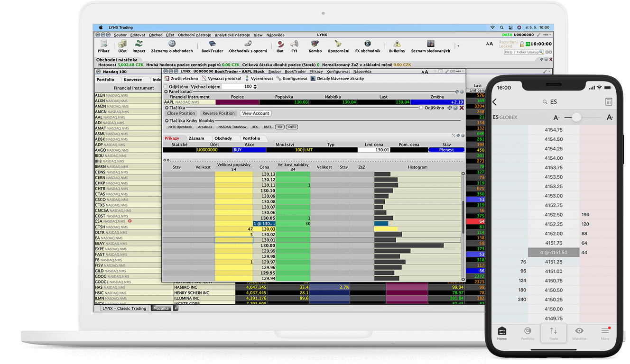The image size is (630, 364).
Task: Click the BUY cell in order row
Action: pos(249,150)
